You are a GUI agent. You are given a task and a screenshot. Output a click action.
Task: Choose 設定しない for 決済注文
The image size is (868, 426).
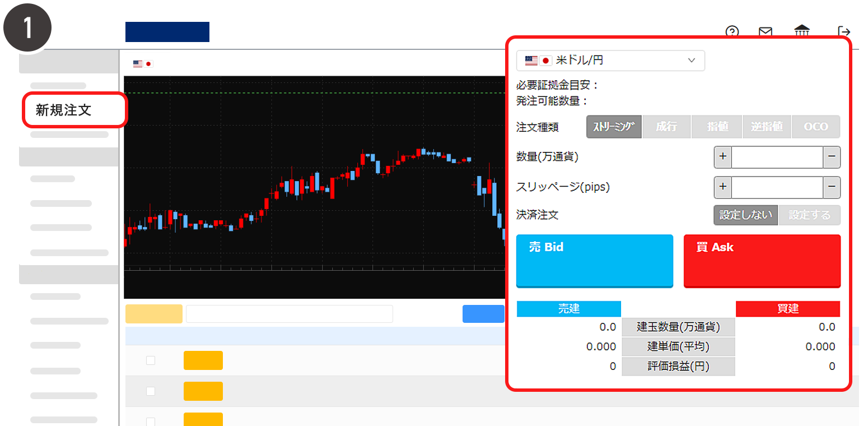746,215
